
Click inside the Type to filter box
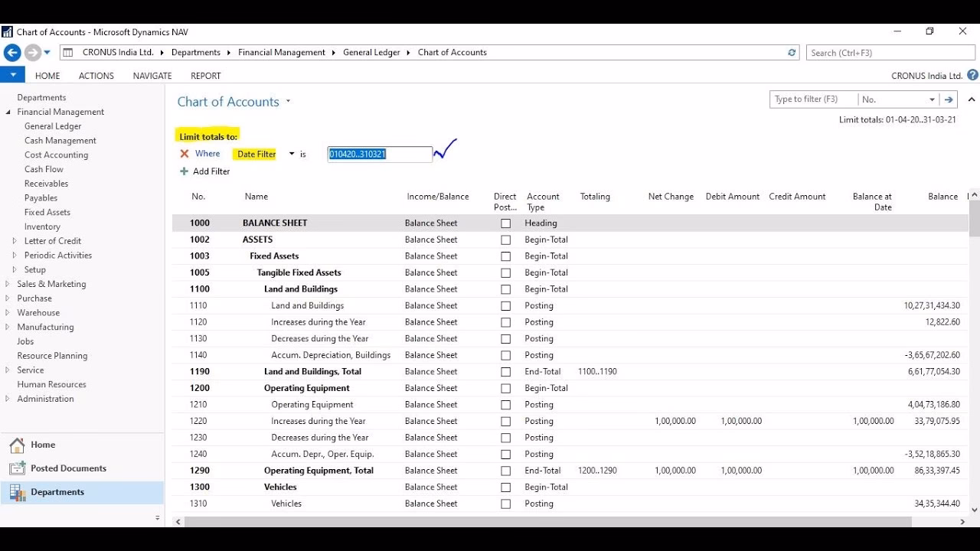pos(813,99)
